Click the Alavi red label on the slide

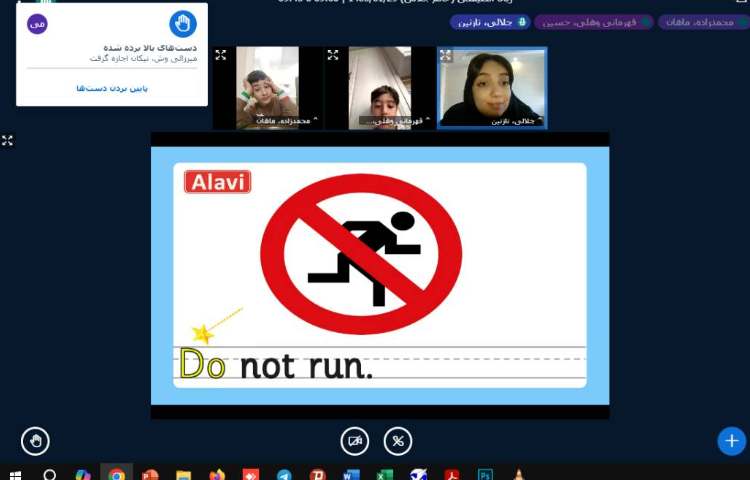click(x=218, y=182)
